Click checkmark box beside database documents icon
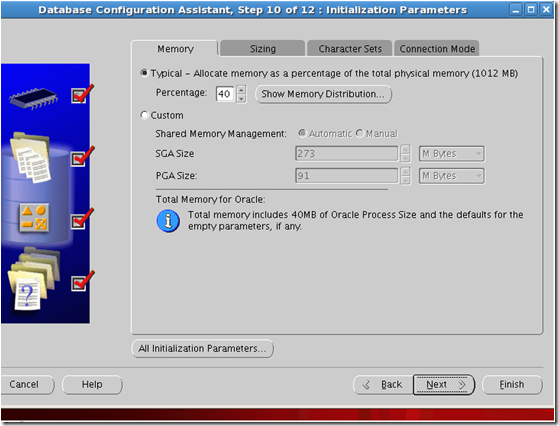Screen dimensions: 559x426 point(79,159)
